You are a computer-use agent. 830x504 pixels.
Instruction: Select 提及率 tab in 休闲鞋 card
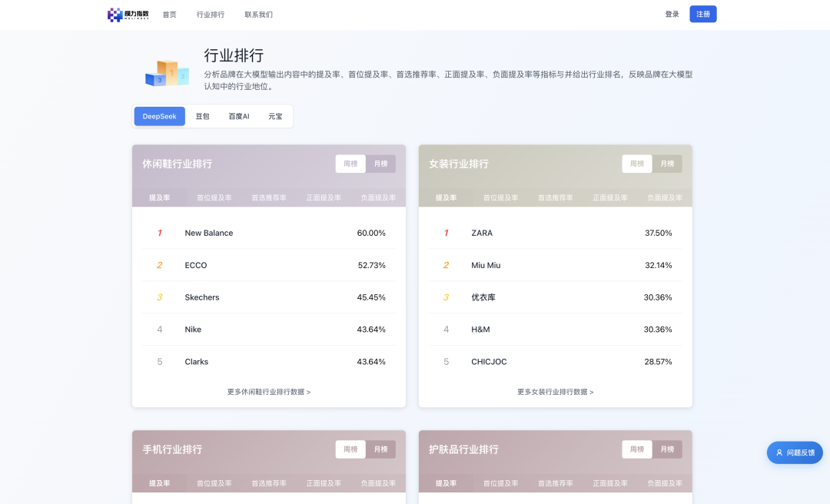pos(159,198)
